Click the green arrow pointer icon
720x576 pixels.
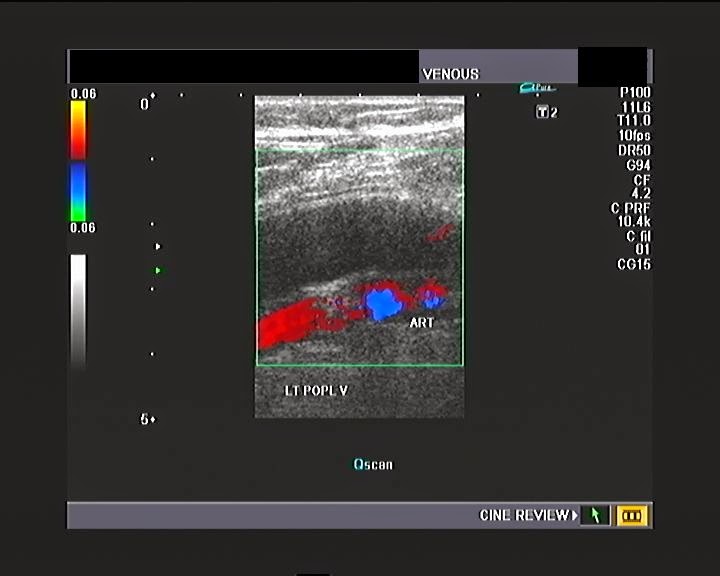(595, 515)
